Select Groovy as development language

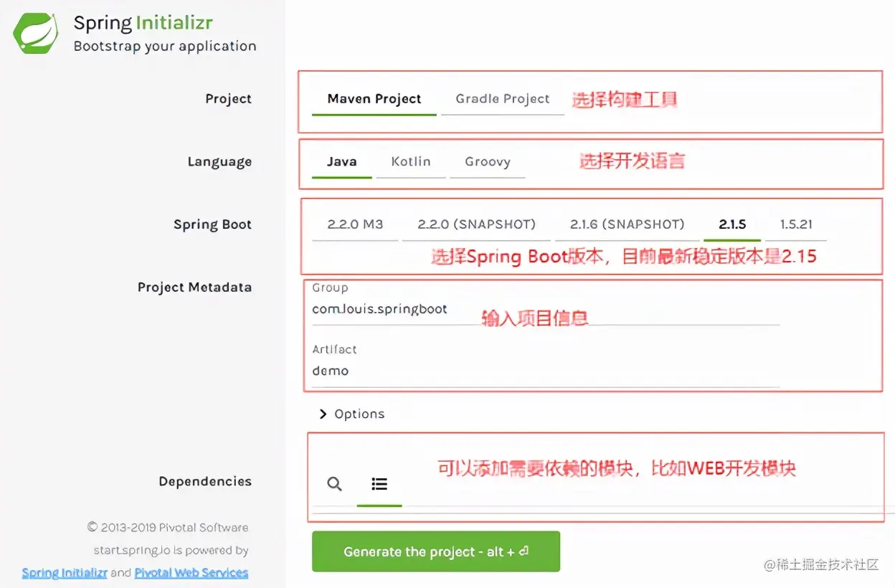coord(488,161)
